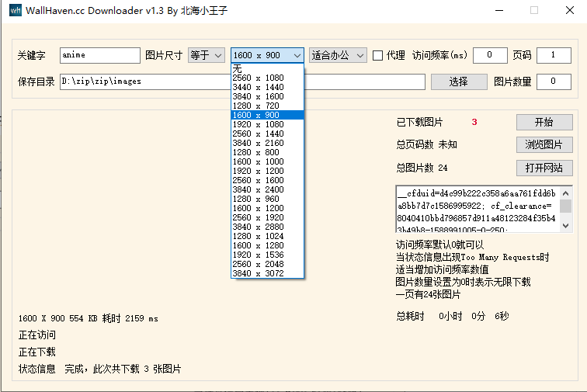The height and width of the screenshot is (392, 587).
Task: Select 1280 x 960 resolution option
Action: [267, 199]
